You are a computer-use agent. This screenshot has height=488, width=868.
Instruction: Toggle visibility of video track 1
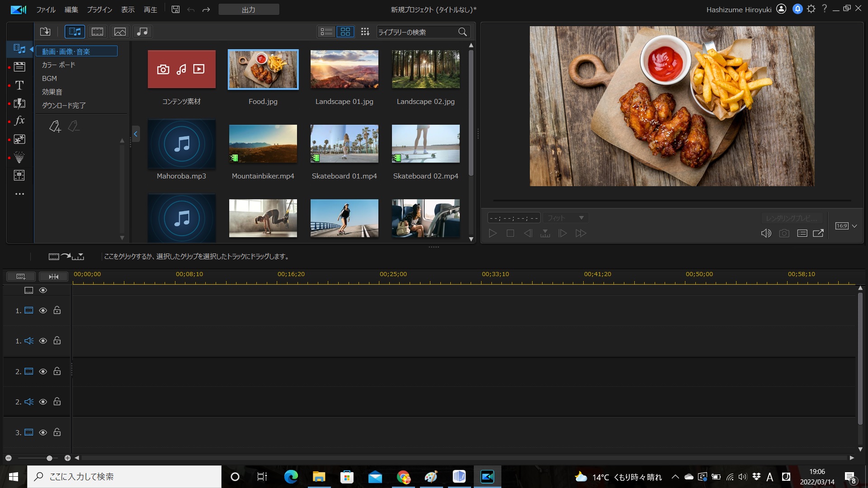[43, 310]
